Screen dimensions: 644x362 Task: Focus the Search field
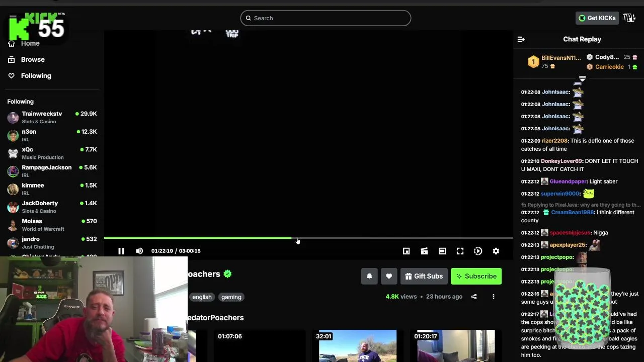tap(326, 18)
